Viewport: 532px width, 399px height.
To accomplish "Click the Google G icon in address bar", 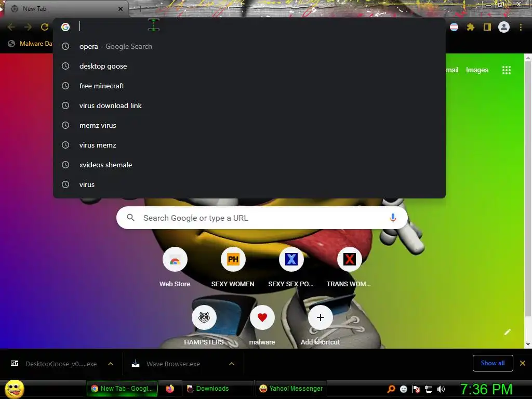I will coord(65,27).
